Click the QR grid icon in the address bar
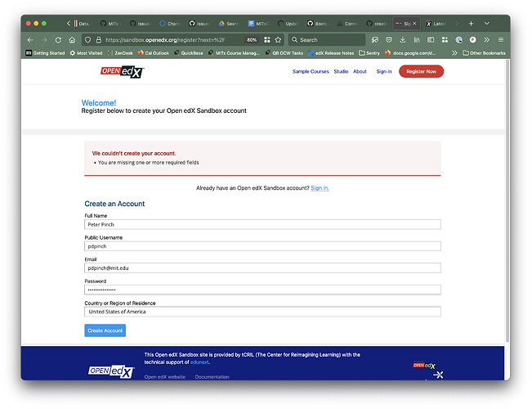Viewport: 532px width, 409px height. (267, 40)
